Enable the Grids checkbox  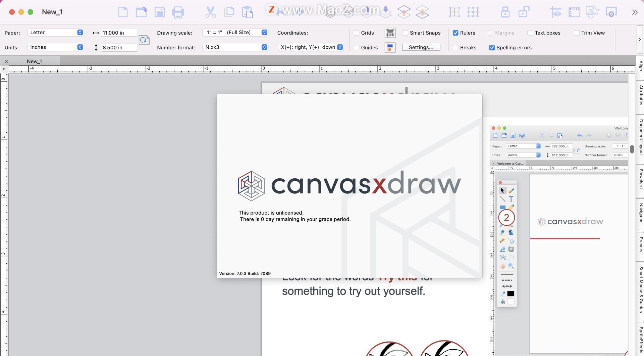point(357,33)
